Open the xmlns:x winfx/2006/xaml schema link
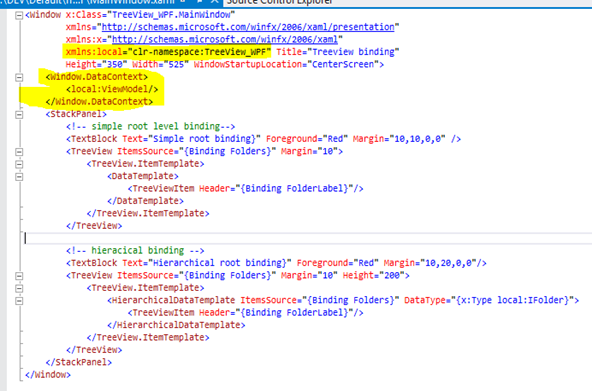This screenshot has width=592, height=391. [x=225, y=39]
